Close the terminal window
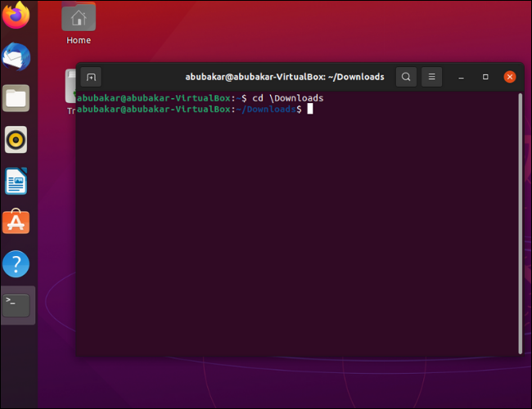 510,77
